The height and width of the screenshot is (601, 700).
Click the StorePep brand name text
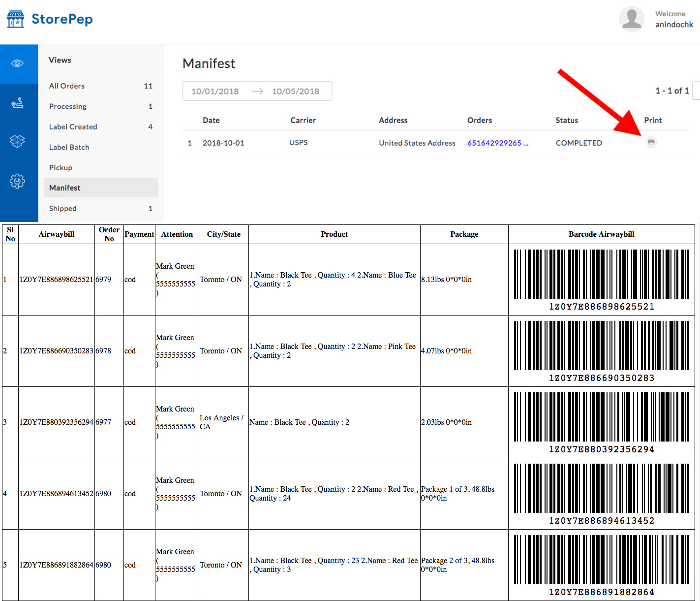[62, 19]
